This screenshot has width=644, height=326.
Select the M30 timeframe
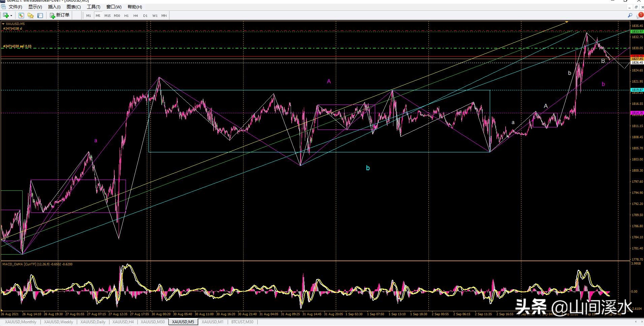(117, 16)
